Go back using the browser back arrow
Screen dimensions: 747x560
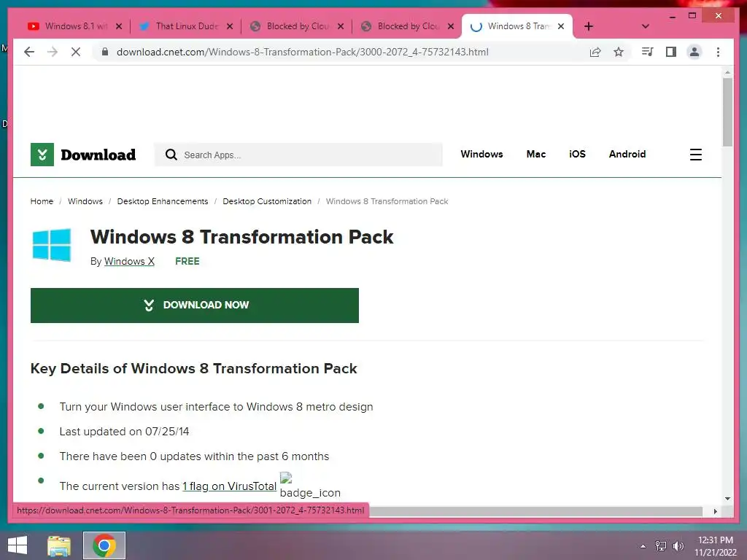29,52
